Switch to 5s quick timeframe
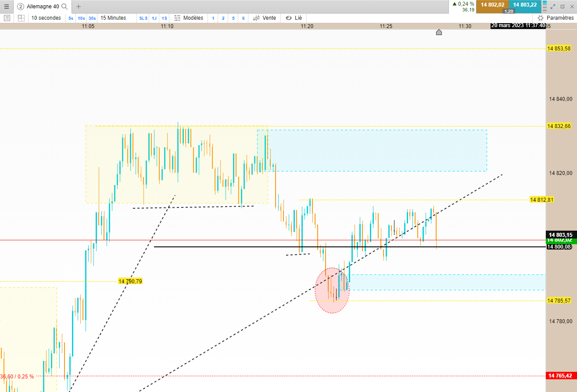Screen dimensions: 577x392 pos(71,18)
